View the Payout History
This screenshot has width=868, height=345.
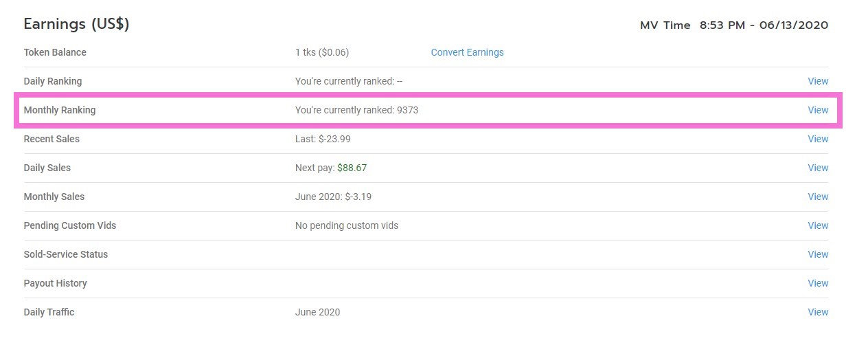coord(817,283)
